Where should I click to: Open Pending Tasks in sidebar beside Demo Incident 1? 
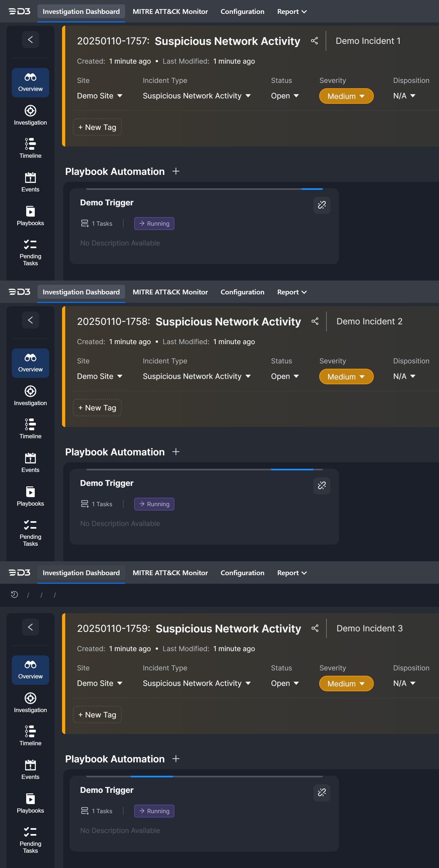pyautogui.click(x=30, y=252)
